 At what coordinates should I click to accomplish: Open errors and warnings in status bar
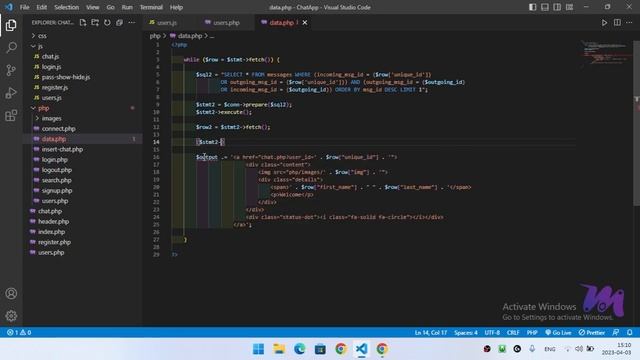[19, 333]
